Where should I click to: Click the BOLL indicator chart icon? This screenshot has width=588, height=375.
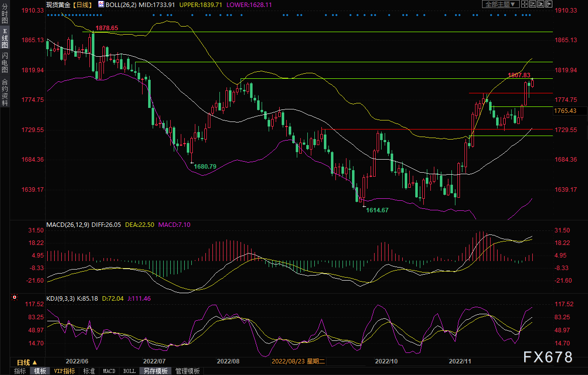pos(101,4)
